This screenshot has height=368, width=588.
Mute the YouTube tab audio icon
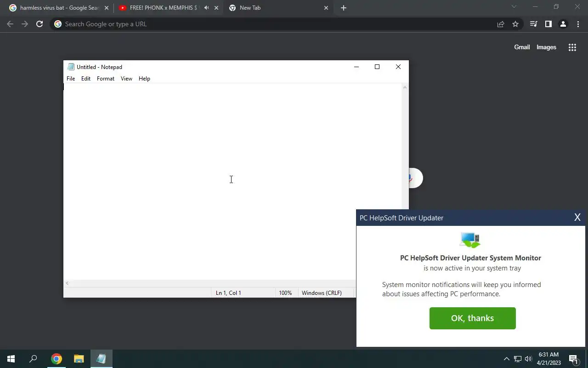tap(206, 8)
